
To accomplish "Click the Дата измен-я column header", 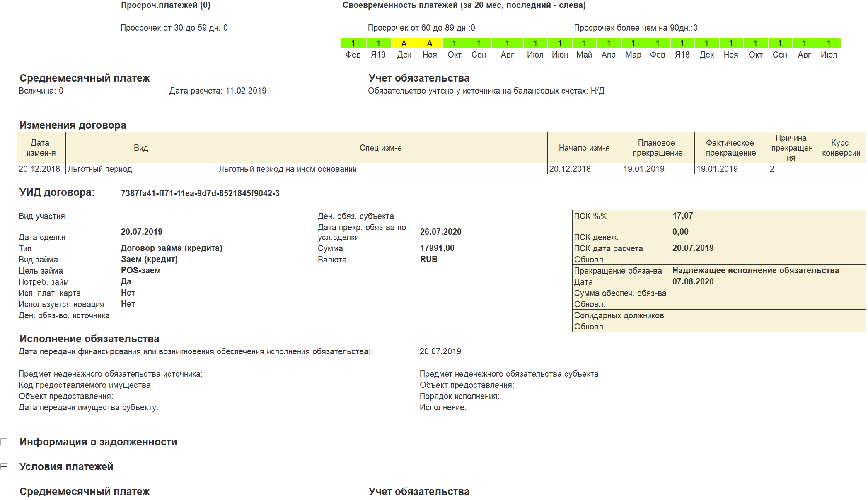I will tap(41, 148).
